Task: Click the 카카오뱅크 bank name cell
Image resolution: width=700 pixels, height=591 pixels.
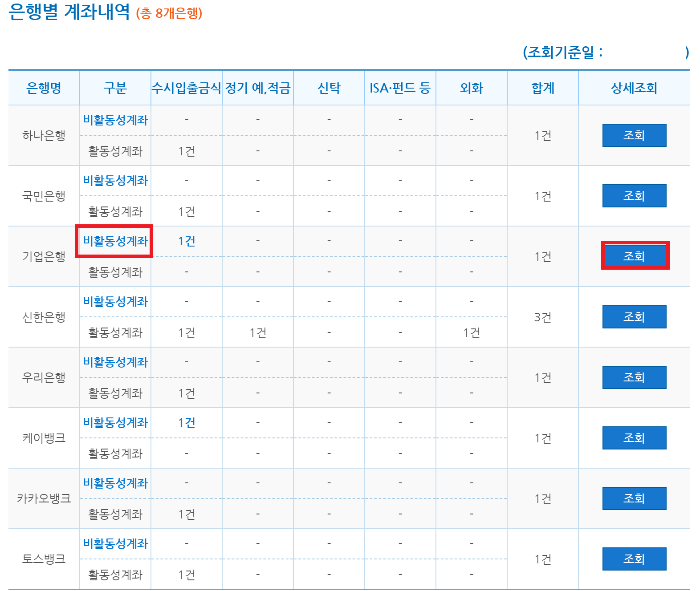Action: (44, 498)
